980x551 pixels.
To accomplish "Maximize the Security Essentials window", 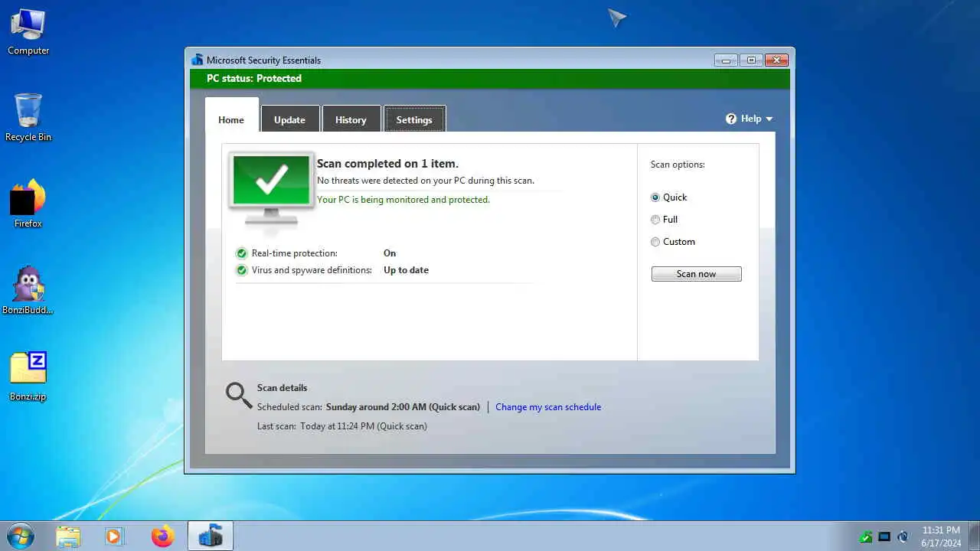I will click(x=751, y=60).
